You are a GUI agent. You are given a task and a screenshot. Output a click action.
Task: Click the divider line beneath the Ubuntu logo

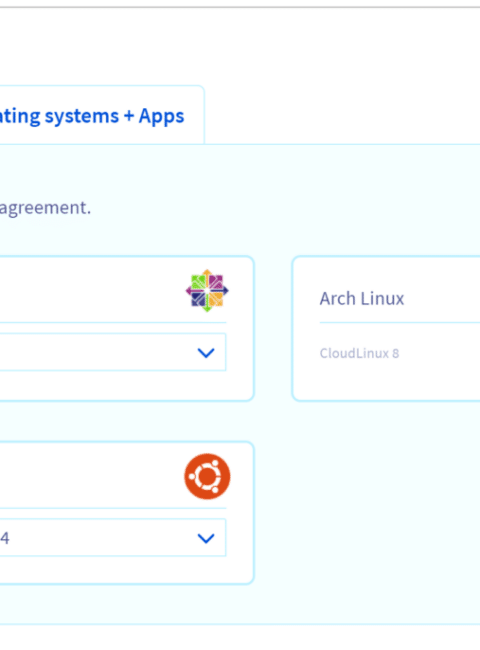point(113,508)
